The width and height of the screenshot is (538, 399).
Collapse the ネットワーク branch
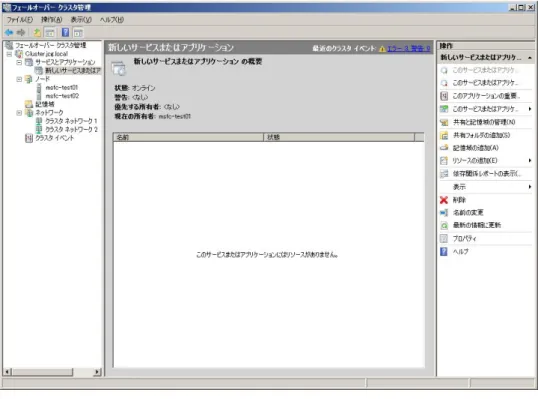click(19, 113)
